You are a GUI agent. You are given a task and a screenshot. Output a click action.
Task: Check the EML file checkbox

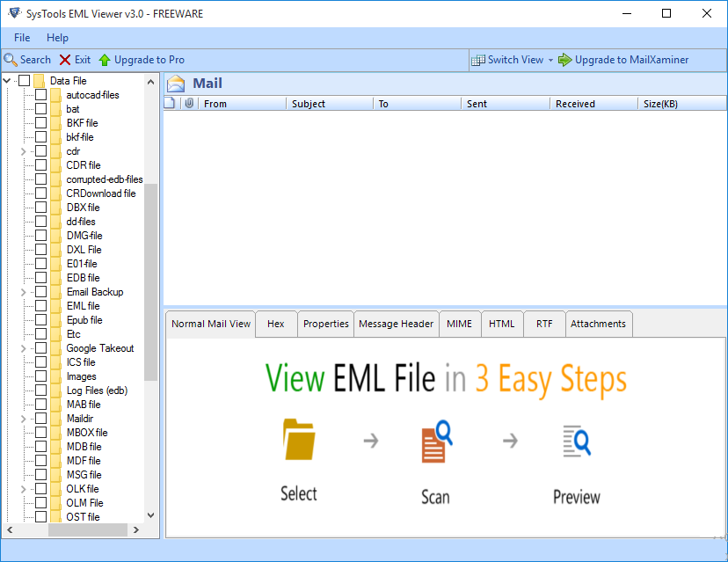[x=40, y=305]
